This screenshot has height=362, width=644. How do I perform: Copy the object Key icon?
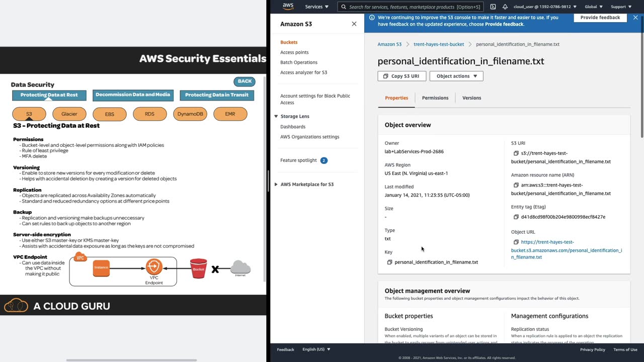389,262
